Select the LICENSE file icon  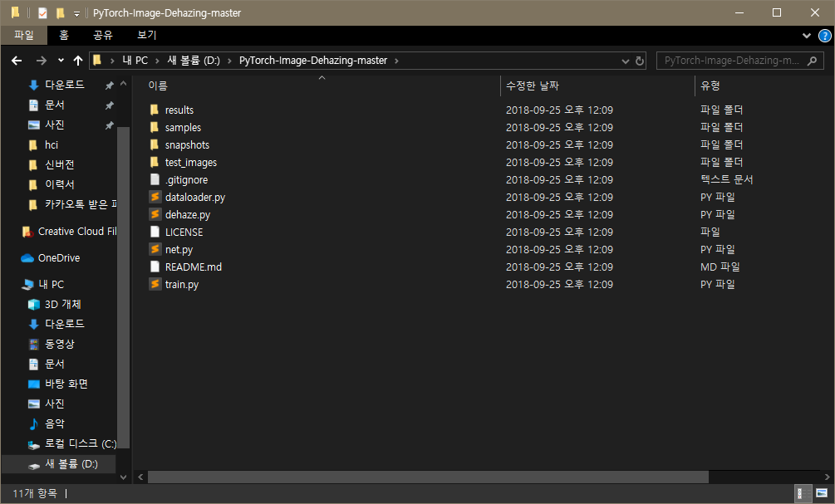pyautogui.click(x=155, y=232)
